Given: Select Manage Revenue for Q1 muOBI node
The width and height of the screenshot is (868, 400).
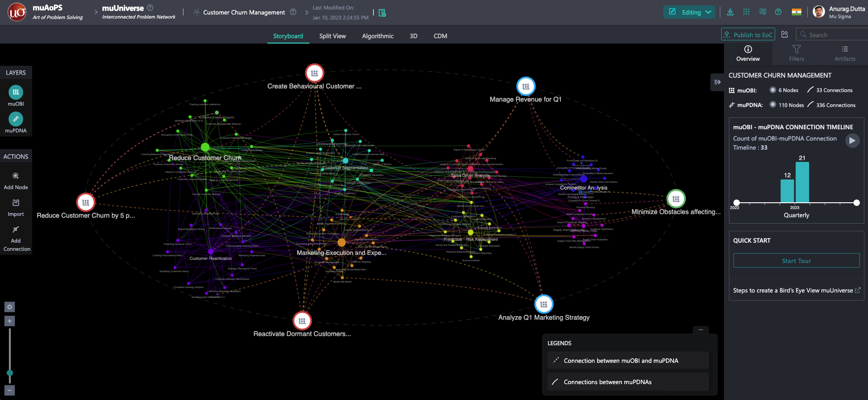Looking at the screenshot, I should [x=526, y=86].
